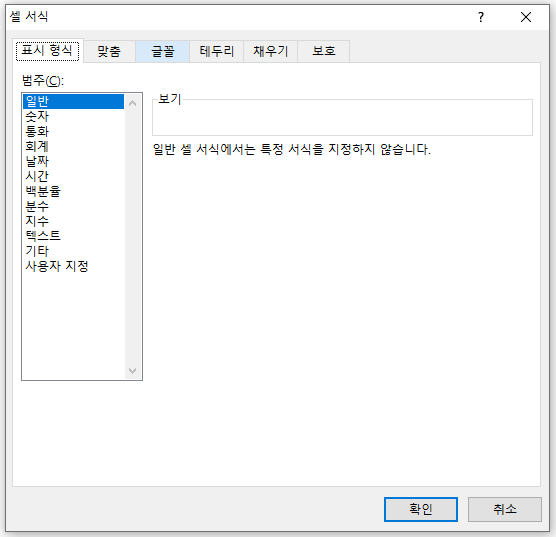Click the category list scroll up arrow
556x537 pixels.
click(x=133, y=103)
